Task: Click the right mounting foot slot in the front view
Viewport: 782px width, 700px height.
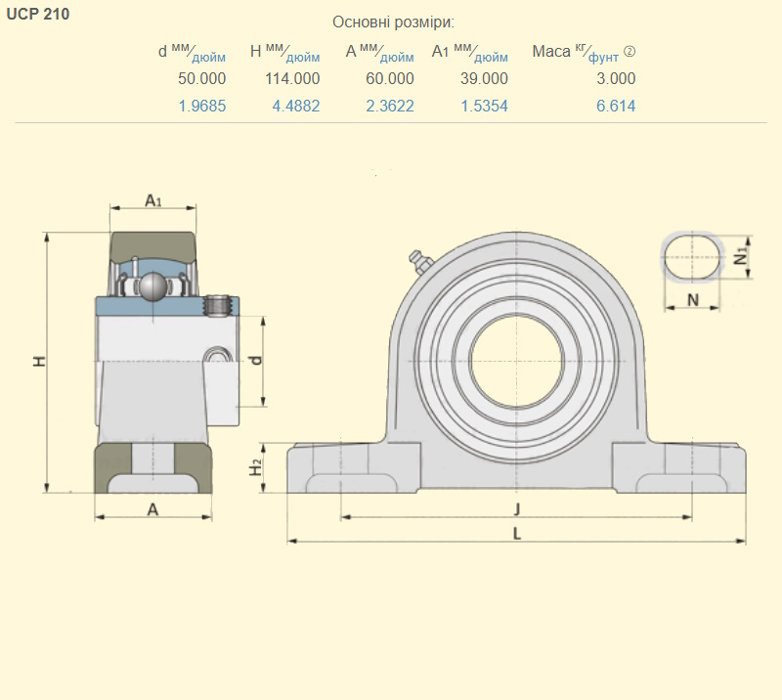Action: (686, 483)
